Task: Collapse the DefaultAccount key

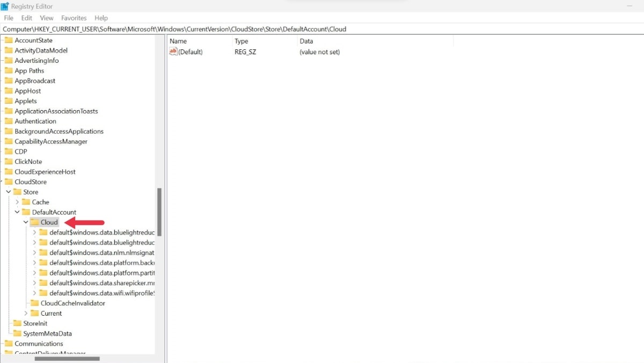Action: coord(17,212)
